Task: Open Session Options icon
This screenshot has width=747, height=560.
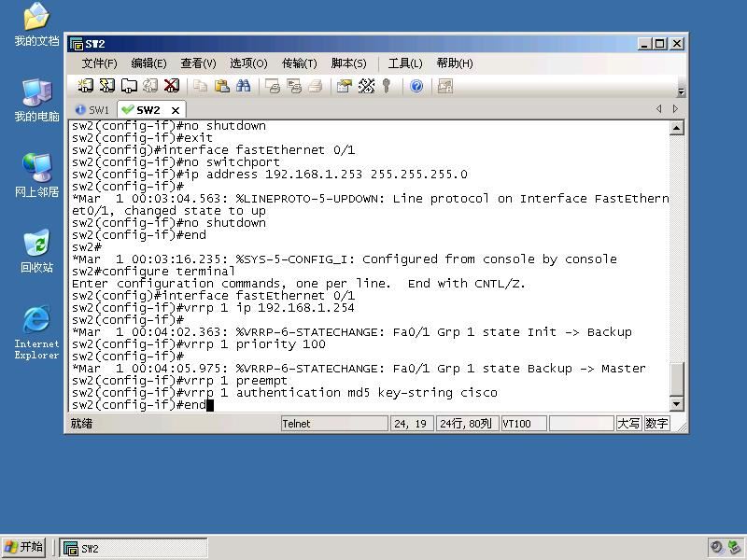Action: tap(344, 86)
